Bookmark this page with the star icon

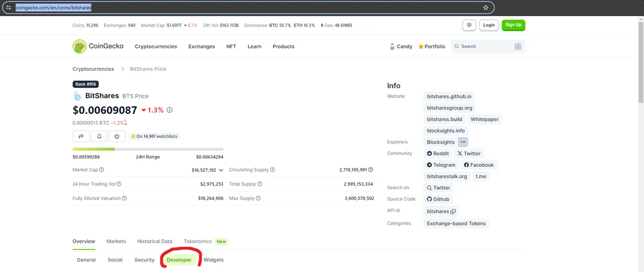pyautogui.click(x=486, y=8)
